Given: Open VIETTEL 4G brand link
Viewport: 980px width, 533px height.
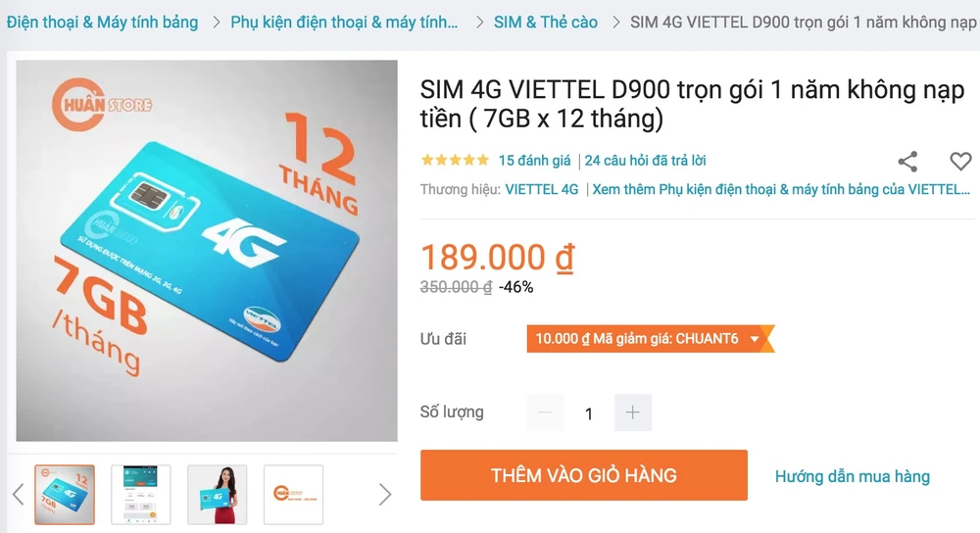Looking at the screenshot, I should pyautogui.click(x=542, y=189).
